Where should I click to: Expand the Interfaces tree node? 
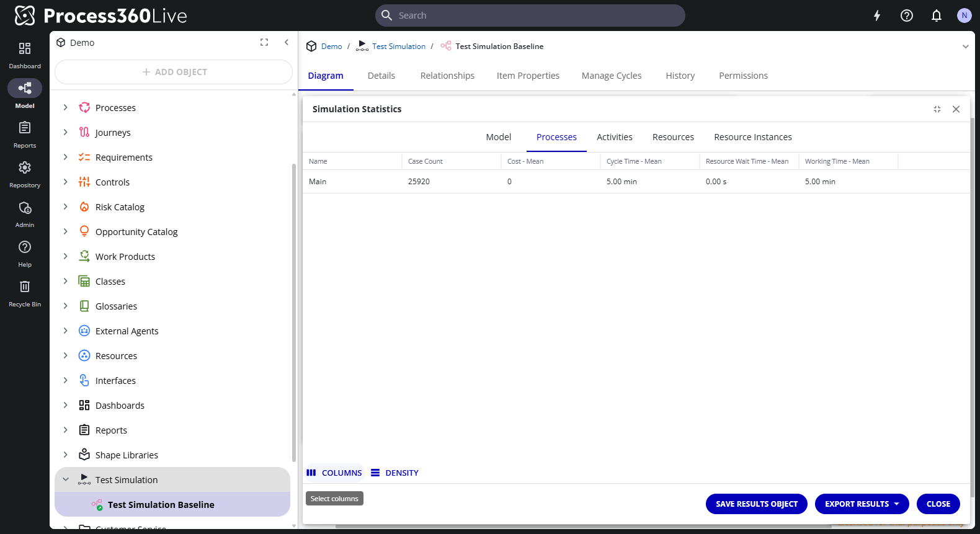tap(66, 381)
